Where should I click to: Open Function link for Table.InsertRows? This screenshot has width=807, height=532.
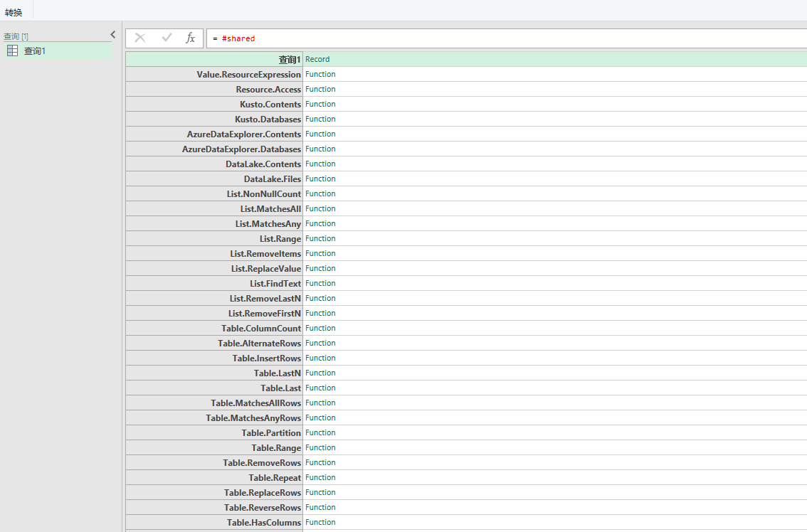[320, 358]
